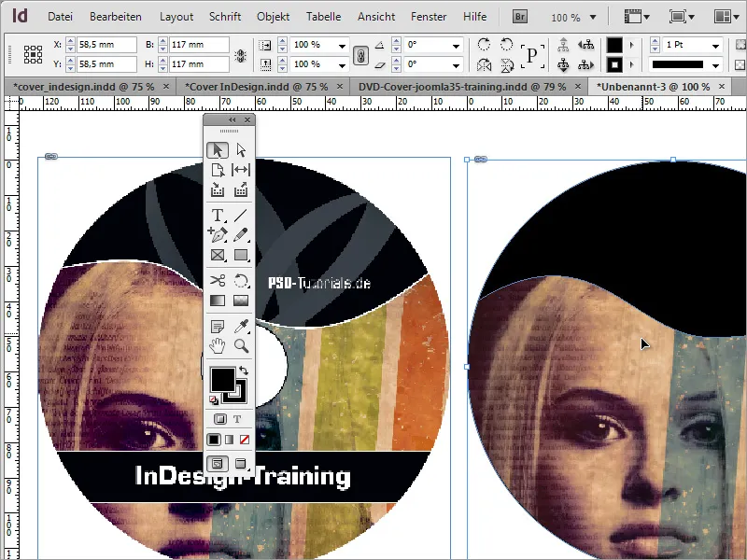Switch to Normal view mode
The height and width of the screenshot is (560, 747).
(x=218, y=463)
